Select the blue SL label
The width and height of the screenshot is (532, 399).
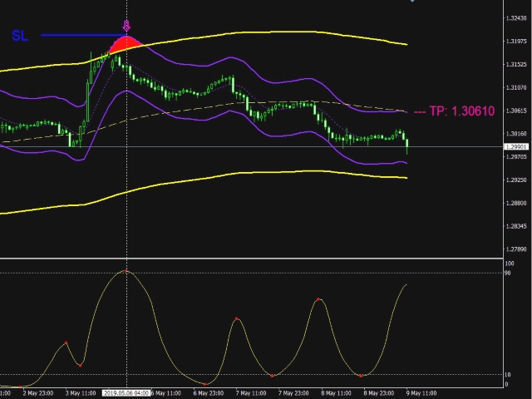(x=20, y=36)
